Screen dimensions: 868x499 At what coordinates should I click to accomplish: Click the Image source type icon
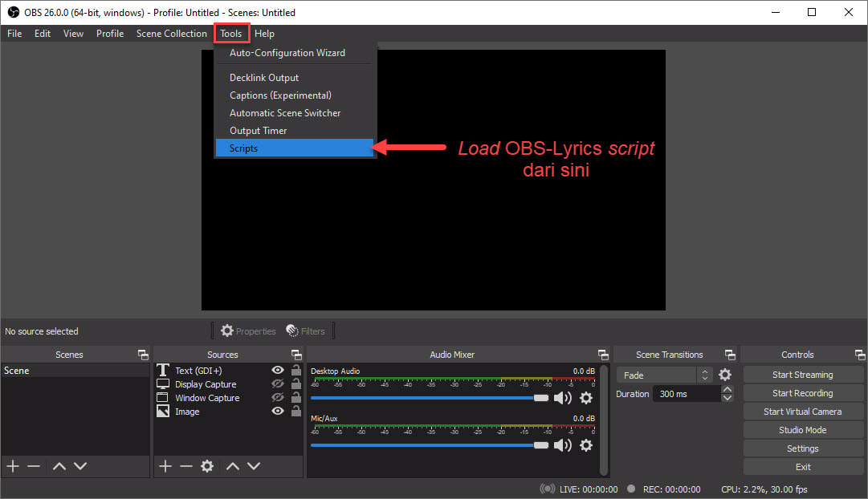tap(163, 411)
